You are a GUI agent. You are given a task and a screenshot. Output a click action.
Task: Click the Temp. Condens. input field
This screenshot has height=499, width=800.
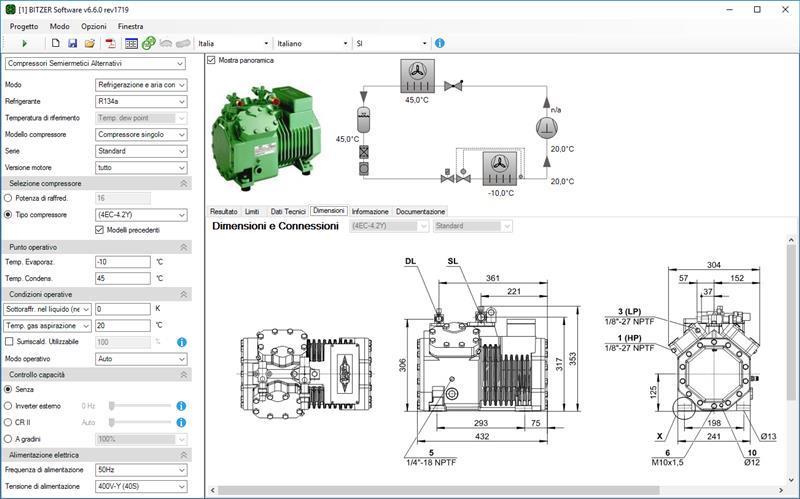tap(123, 279)
